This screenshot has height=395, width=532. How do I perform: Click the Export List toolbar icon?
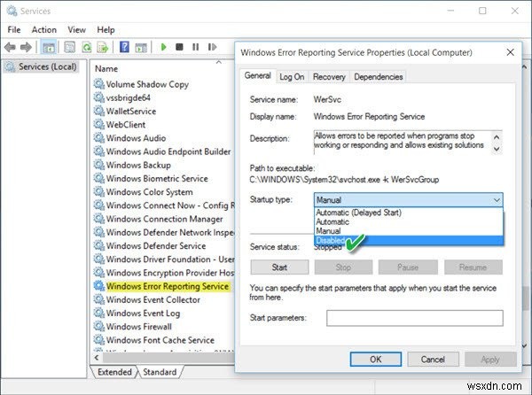[x=103, y=47]
